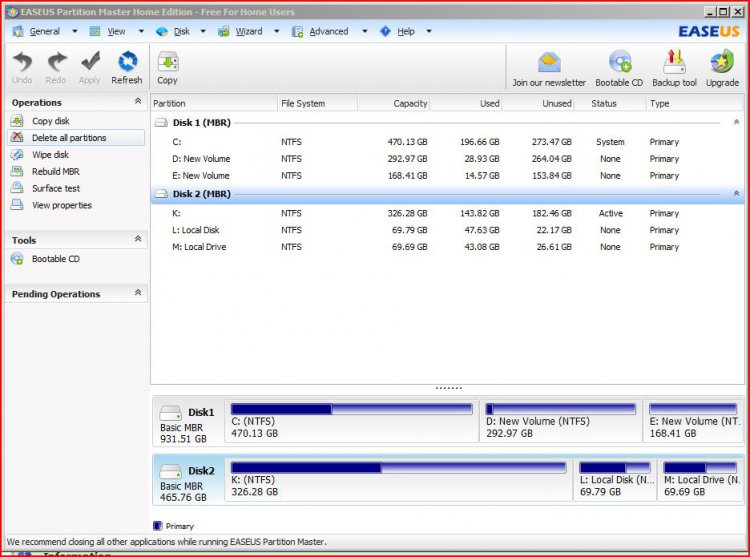Screen dimensions: 750x557
Task: Open Join our newsletter
Action: 549,68
